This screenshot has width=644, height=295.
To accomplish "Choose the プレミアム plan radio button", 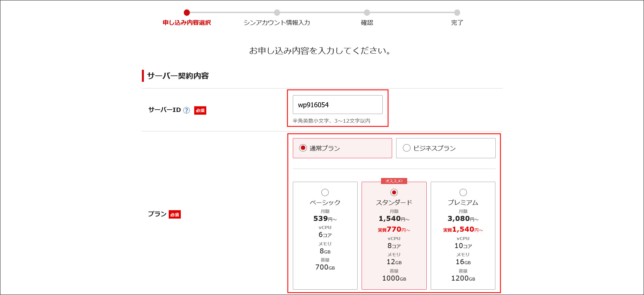I will pos(463,192).
